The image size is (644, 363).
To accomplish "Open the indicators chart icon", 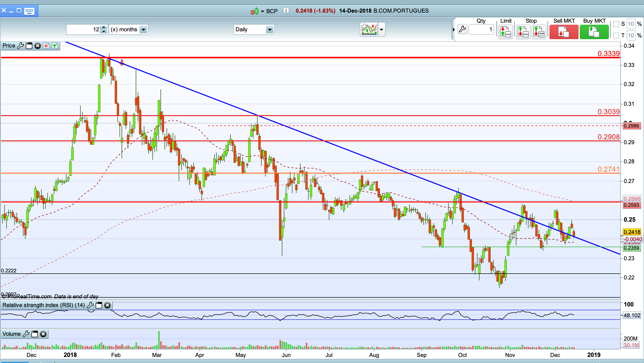I will (x=369, y=30).
